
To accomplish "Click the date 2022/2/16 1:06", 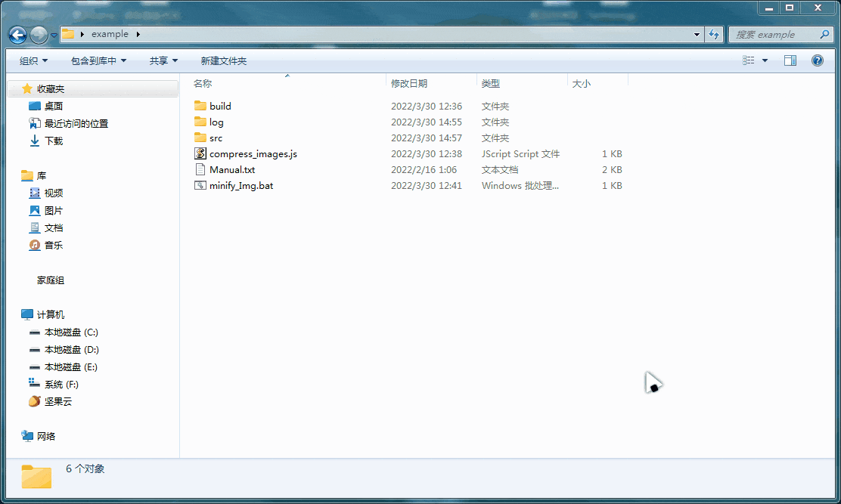I will click(x=424, y=170).
